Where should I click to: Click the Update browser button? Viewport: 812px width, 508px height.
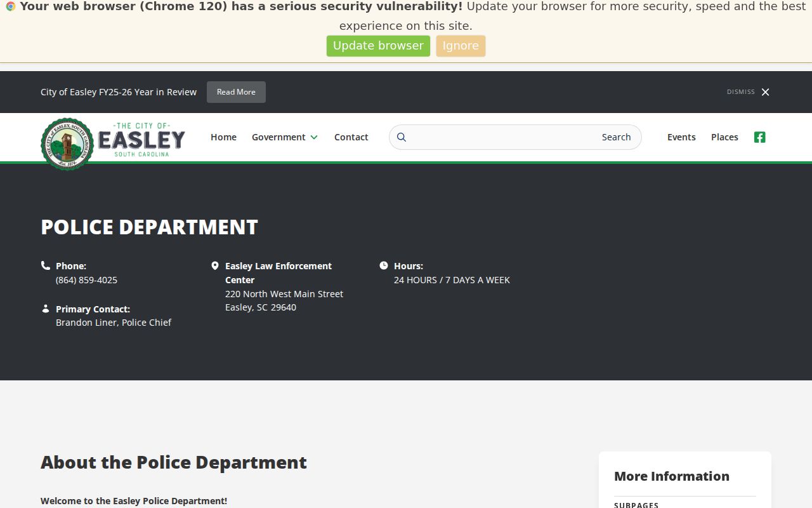click(x=378, y=46)
